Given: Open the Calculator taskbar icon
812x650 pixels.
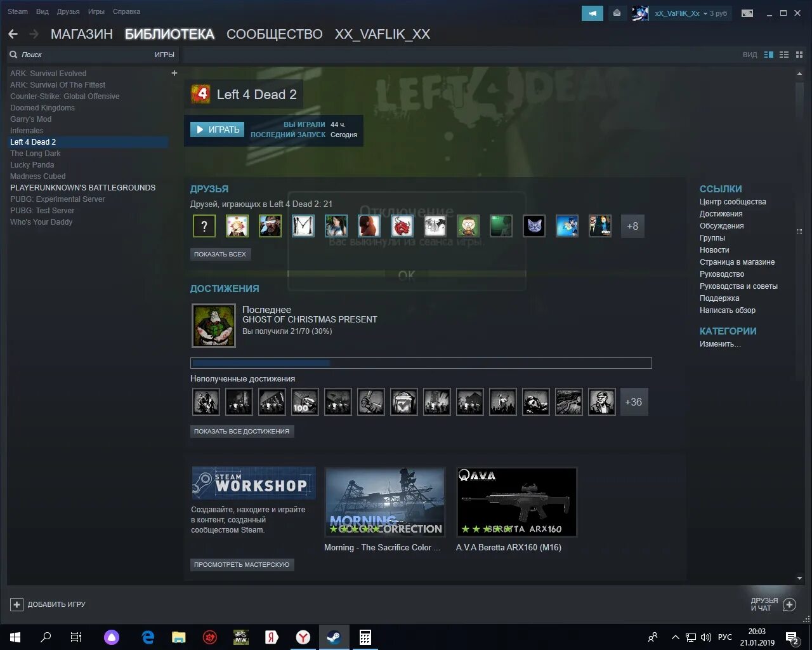Looking at the screenshot, I should coord(365,637).
